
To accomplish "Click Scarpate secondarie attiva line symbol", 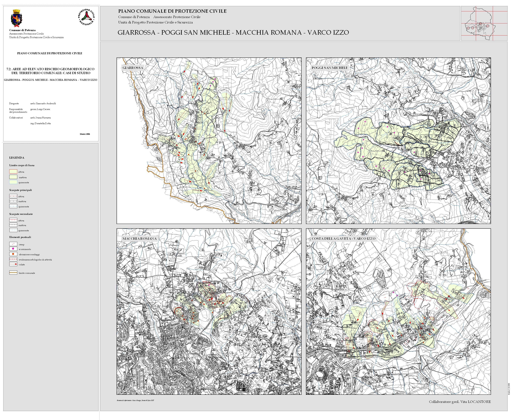I will click(13, 220).
